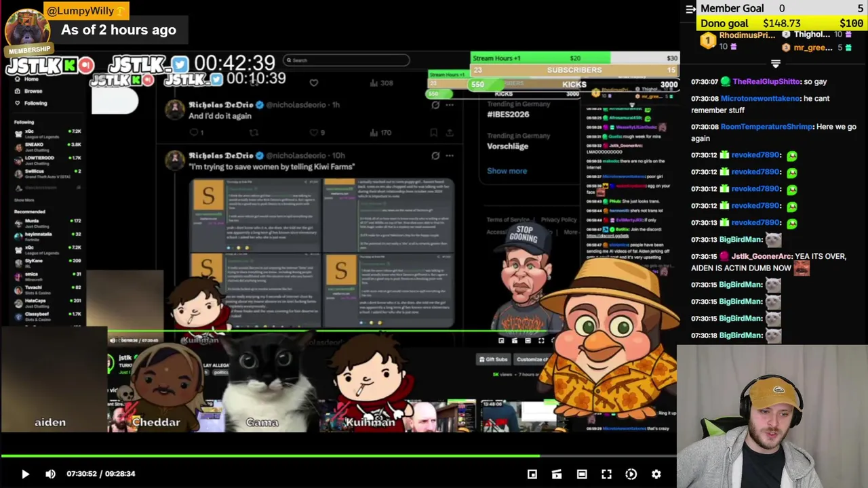Open the Privacy Policy footer link

tap(559, 220)
